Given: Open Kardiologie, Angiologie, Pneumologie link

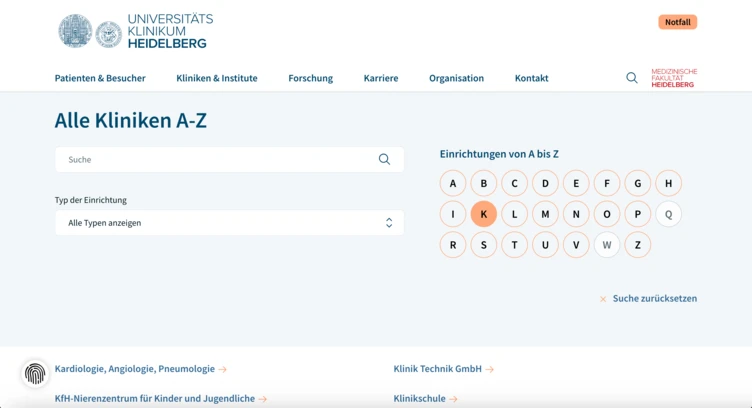Looking at the screenshot, I should (135, 369).
